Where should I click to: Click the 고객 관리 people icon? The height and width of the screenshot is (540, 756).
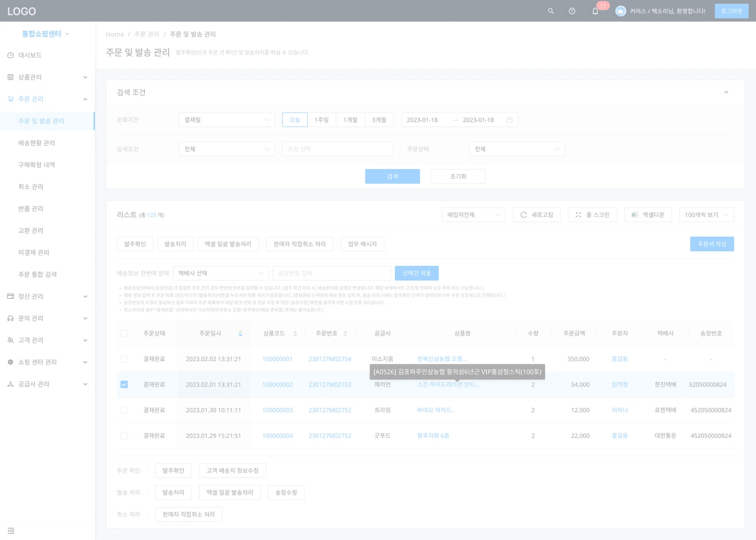click(11, 340)
